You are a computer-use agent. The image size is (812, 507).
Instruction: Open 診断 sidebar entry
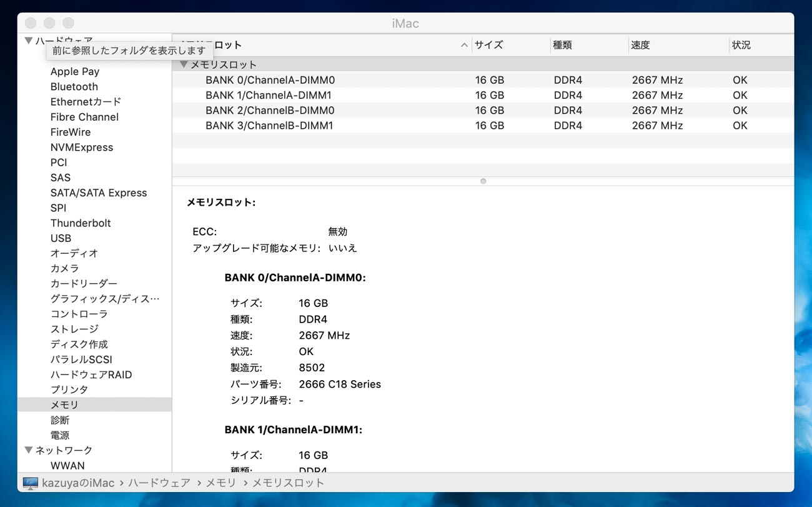click(60, 420)
